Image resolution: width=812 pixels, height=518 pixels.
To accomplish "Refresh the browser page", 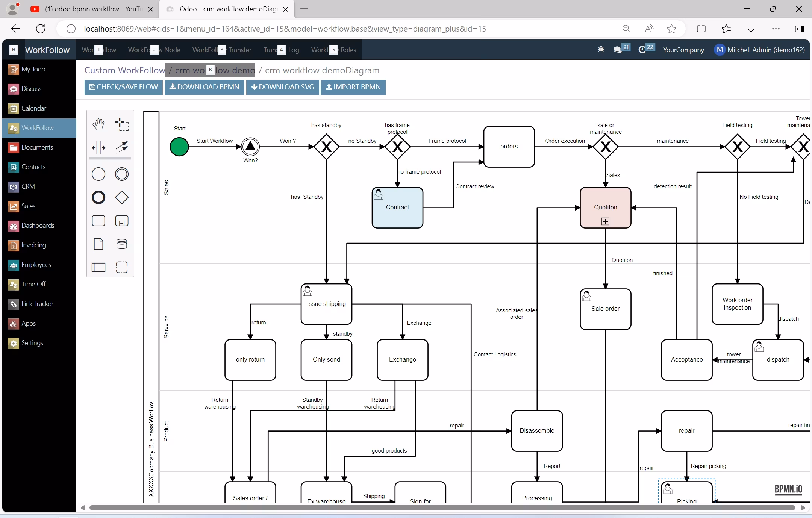I will (41, 29).
